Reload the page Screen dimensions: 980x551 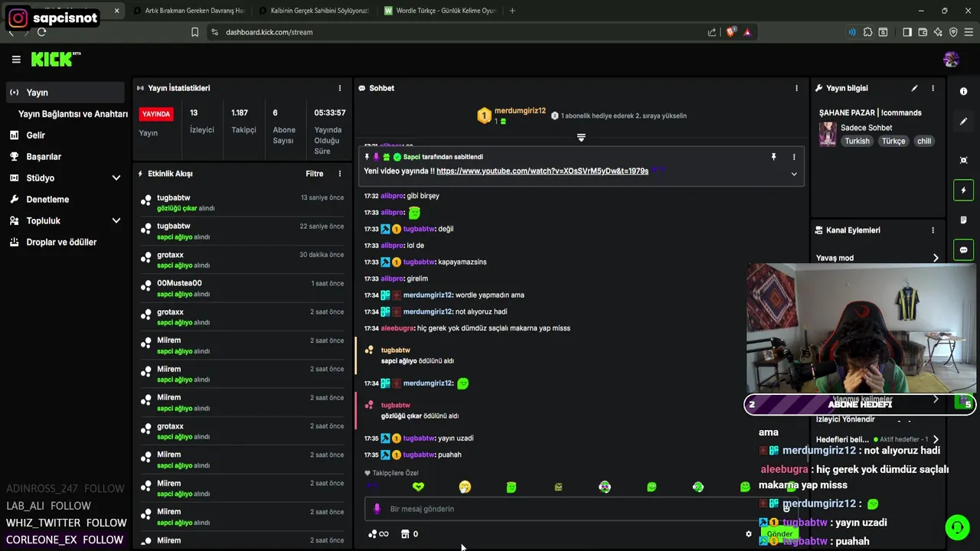42,32
